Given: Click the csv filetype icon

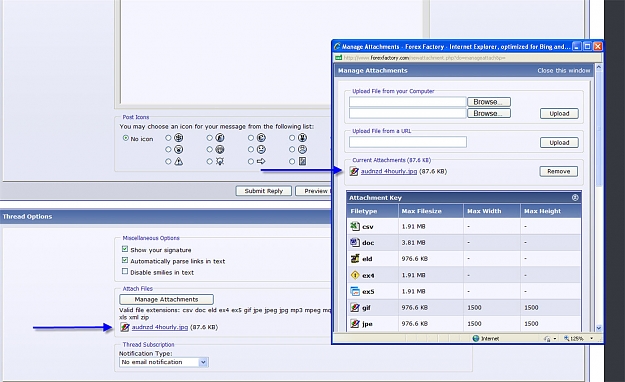Looking at the screenshot, I should 355,226.
